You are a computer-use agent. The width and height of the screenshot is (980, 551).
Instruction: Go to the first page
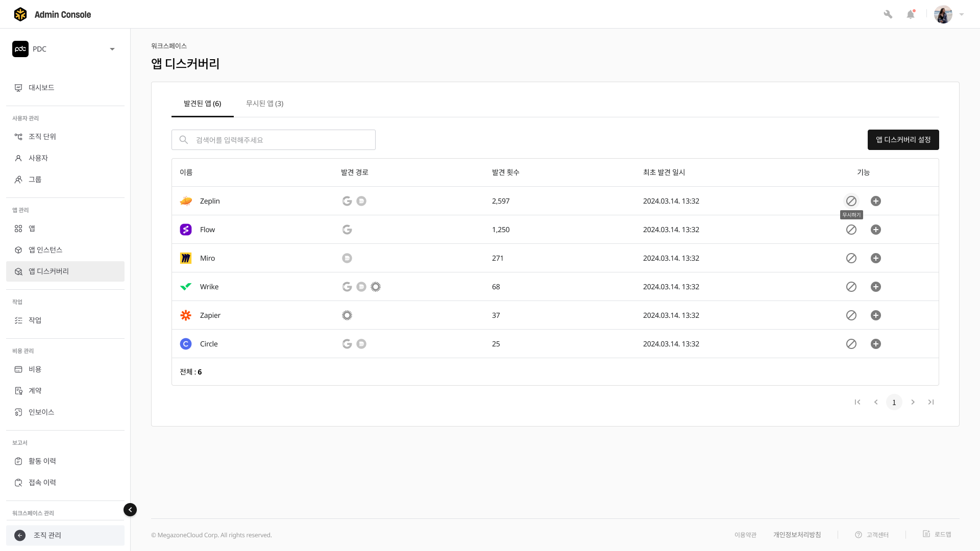(x=857, y=402)
